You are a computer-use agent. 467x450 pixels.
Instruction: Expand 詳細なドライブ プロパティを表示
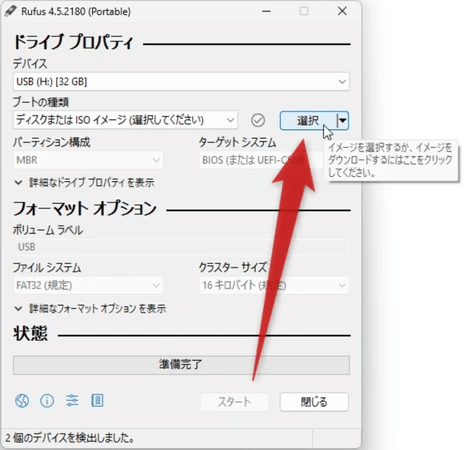tap(85, 183)
